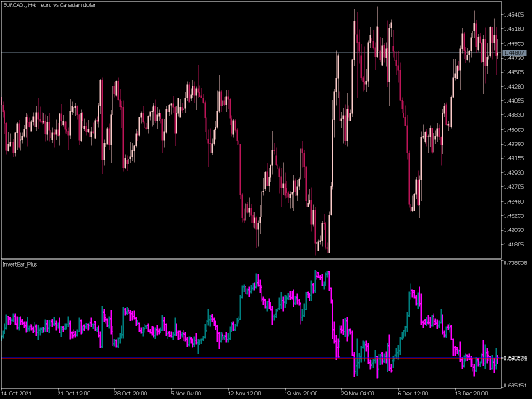
Task: Click the 1.43155 price scale label
Action: [514, 158]
